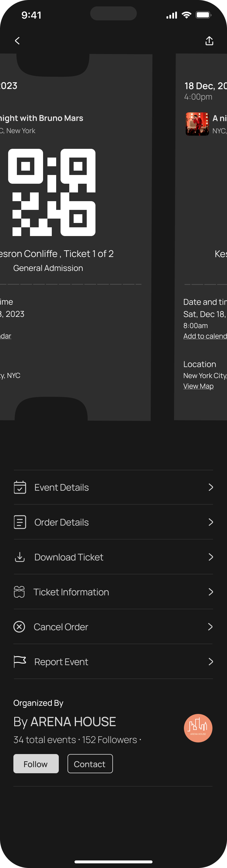Tap the '4:00pm' time text

[x=198, y=97]
